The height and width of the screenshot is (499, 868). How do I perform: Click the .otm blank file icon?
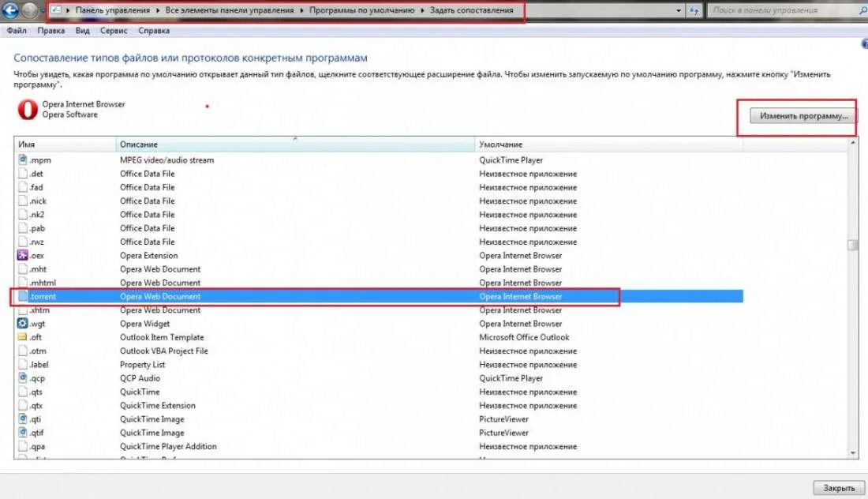23,351
